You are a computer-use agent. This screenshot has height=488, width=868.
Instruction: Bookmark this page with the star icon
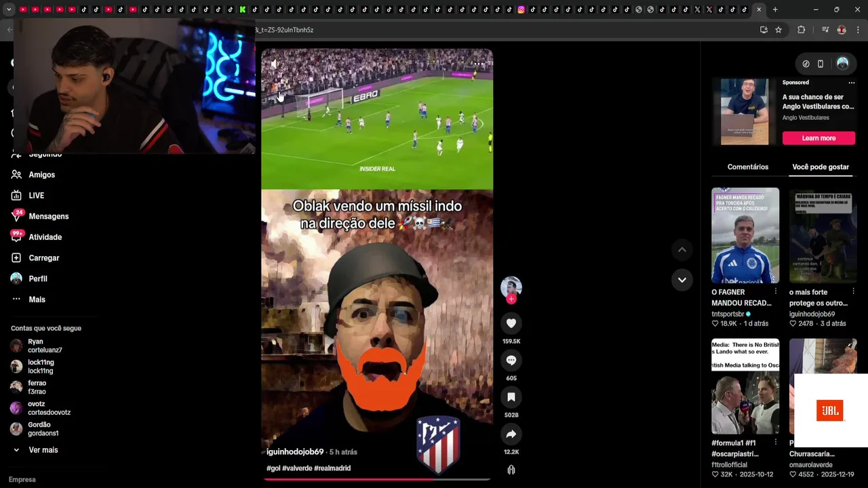tap(778, 30)
